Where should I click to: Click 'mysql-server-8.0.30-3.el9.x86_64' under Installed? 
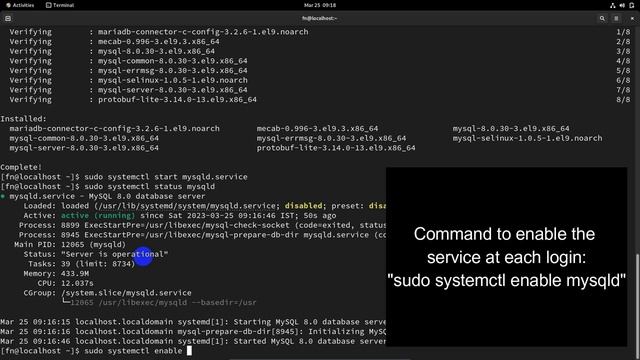(x=84, y=148)
